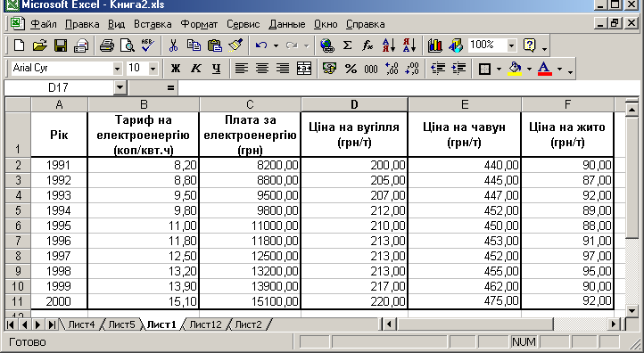The image size is (644, 353).
Task: Insert hyperlink with globe icon
Action: pos(327,45)
